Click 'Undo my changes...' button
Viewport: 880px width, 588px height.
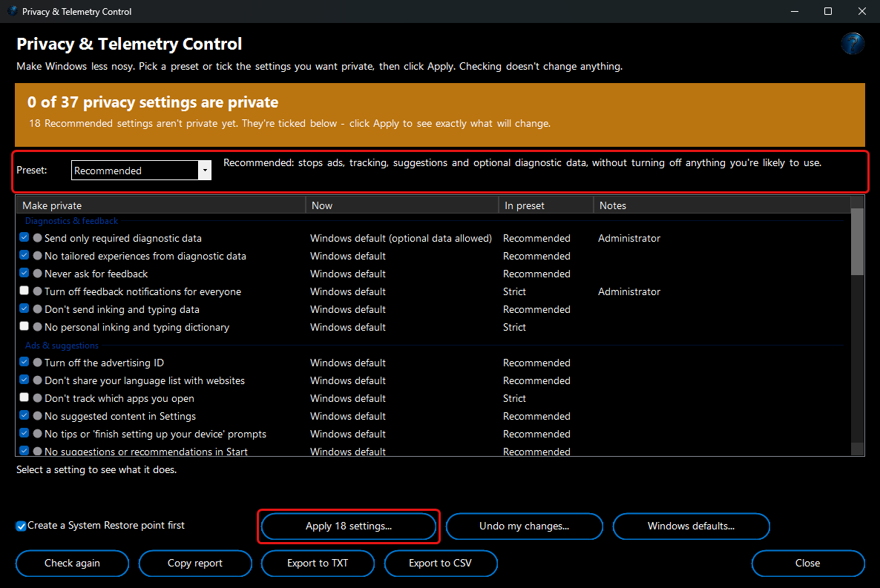tap(524, 526)
